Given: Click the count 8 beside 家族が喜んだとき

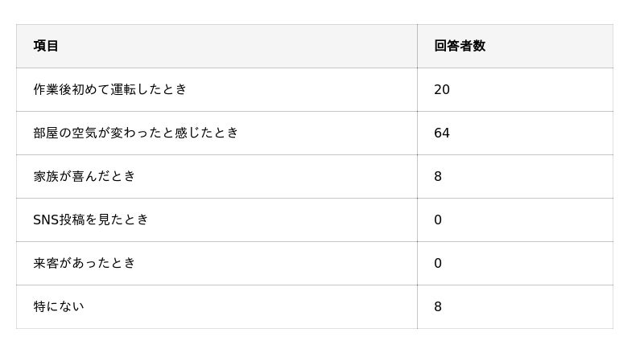Looking at the screenshot, I should 438,176.
